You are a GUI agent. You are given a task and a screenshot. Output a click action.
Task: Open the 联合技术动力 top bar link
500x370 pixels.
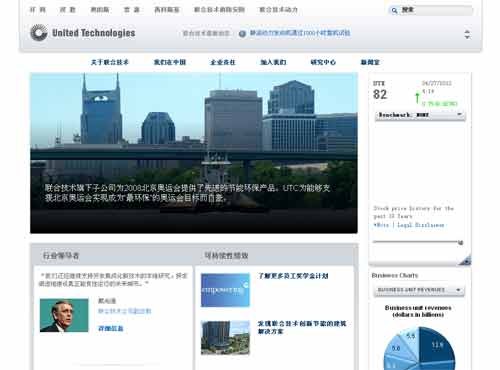(278, 10)
